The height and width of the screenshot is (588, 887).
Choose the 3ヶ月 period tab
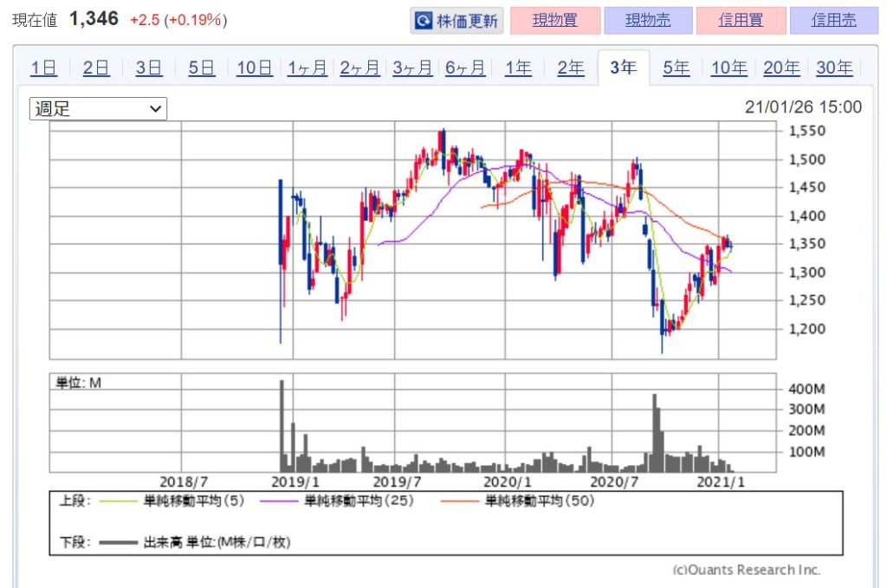412,68
